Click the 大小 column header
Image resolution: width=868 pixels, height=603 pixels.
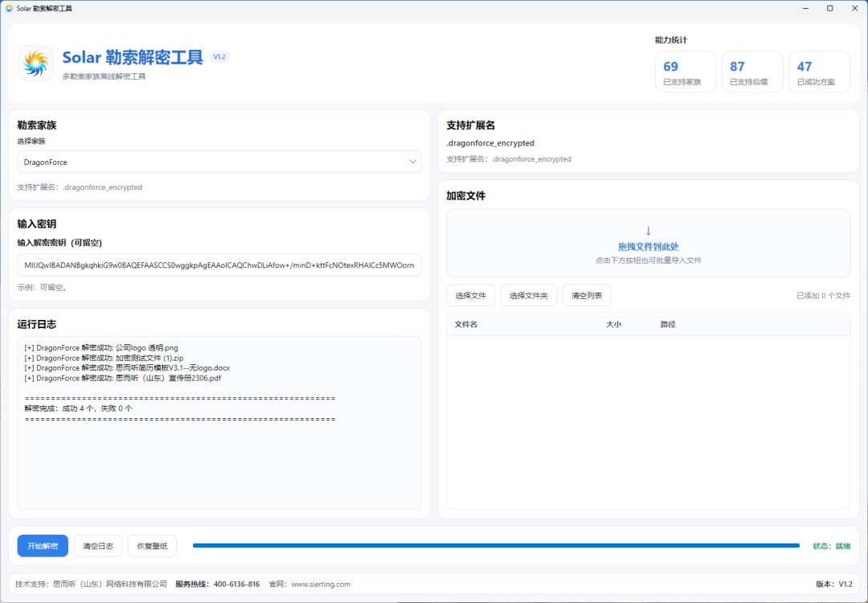[613, 325]
